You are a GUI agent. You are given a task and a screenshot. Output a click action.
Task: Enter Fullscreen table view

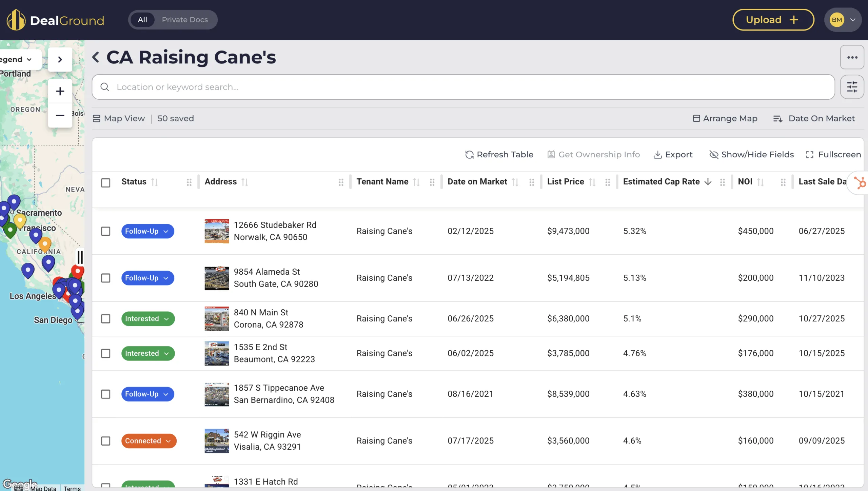tap(833, 154)
